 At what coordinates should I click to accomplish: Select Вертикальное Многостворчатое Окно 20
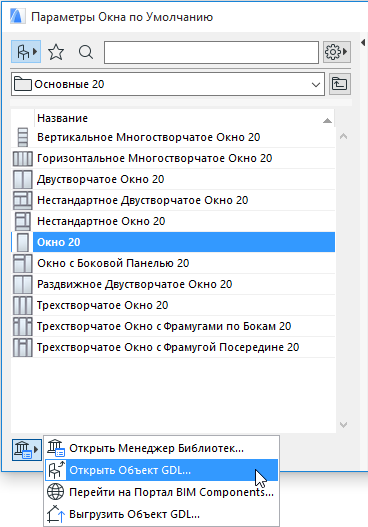point(173,137)
